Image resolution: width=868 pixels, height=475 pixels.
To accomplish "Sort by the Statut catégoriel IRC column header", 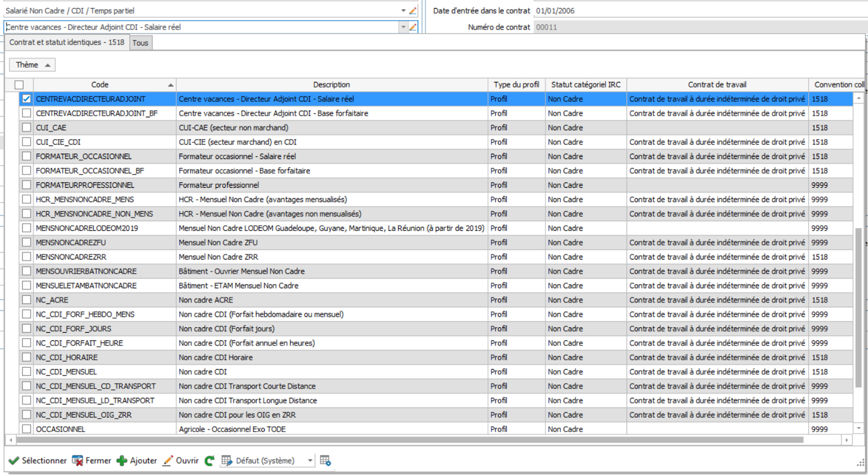I will tap(586, 85).
